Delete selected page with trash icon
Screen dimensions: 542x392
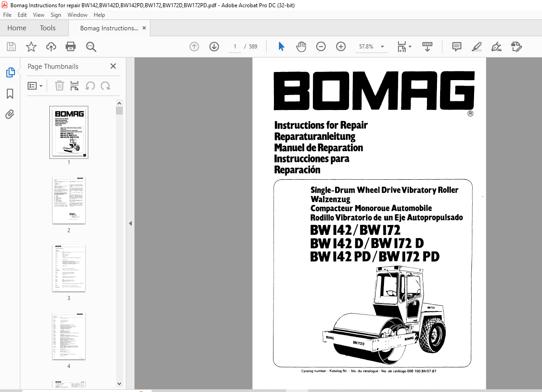(59, 86)
